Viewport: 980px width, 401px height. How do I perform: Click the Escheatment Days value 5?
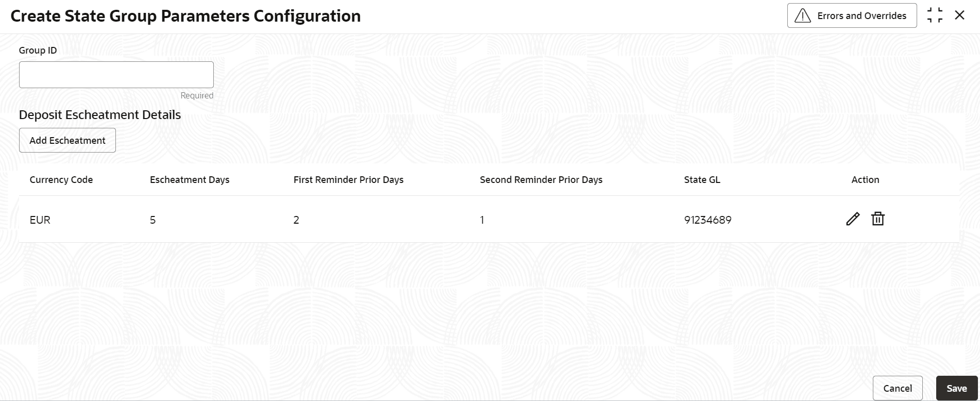pos(153,220)
